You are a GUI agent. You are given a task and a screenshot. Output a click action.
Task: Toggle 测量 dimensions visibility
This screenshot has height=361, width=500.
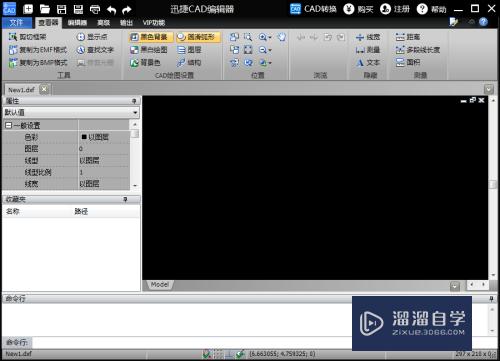pos(368,50)
